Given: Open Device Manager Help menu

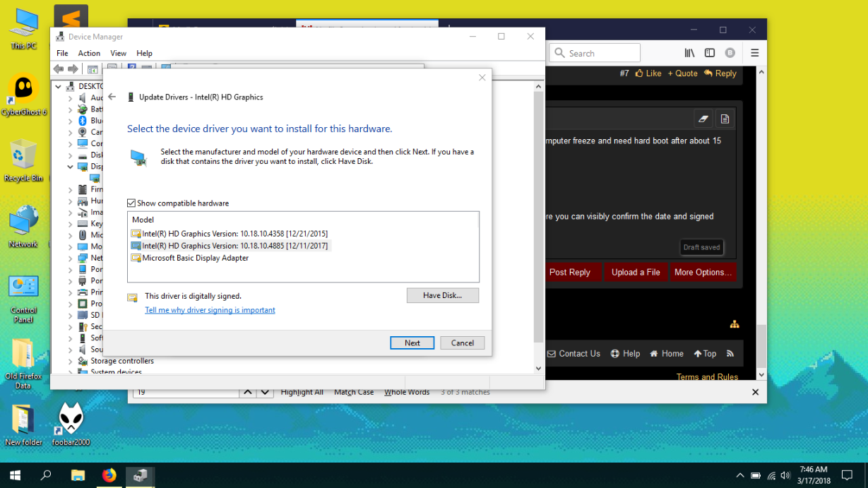Looking at the screenshot, I should (144, 53).
